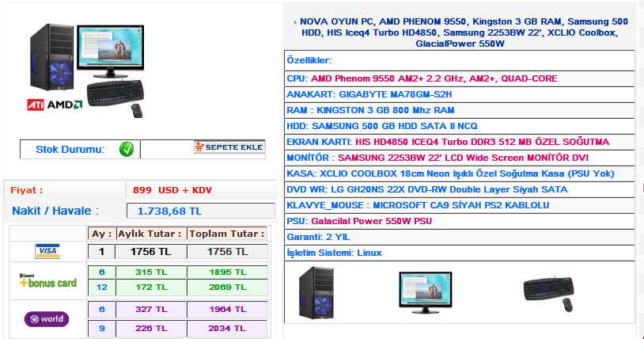
Task: Click the world card 9-month cell
Action: point(101,328)
